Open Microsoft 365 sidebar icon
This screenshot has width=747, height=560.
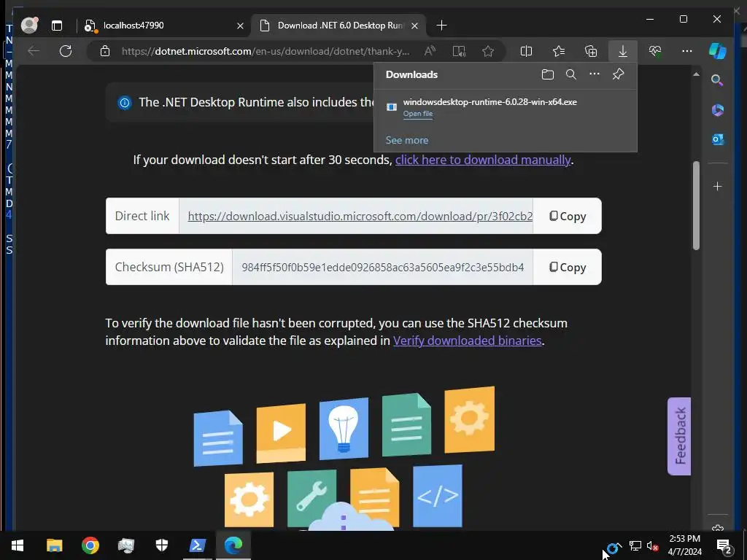click(718, 110)
